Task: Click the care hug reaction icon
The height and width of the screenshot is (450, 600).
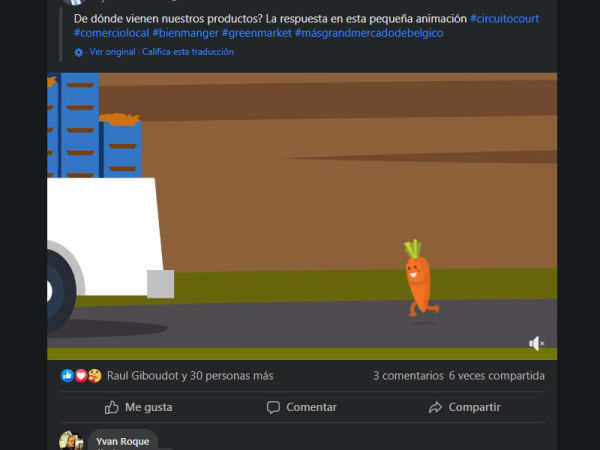Action: click(x=95, y=376)
